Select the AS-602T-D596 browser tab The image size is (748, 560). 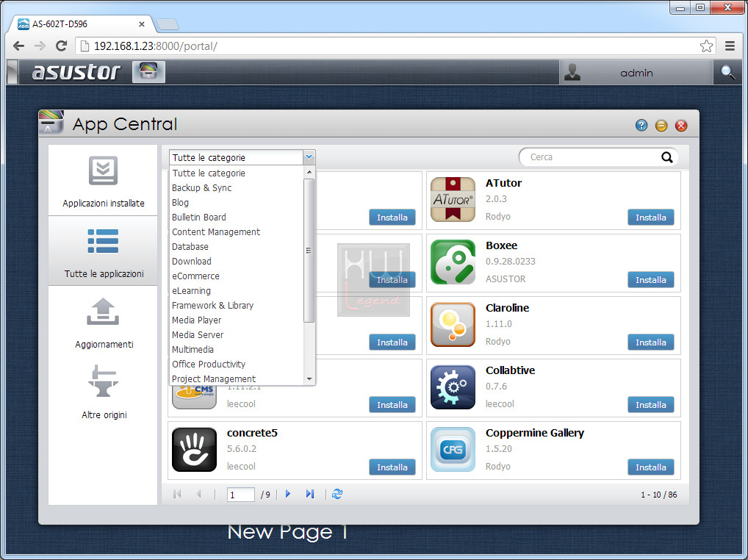tap(81, 24)
